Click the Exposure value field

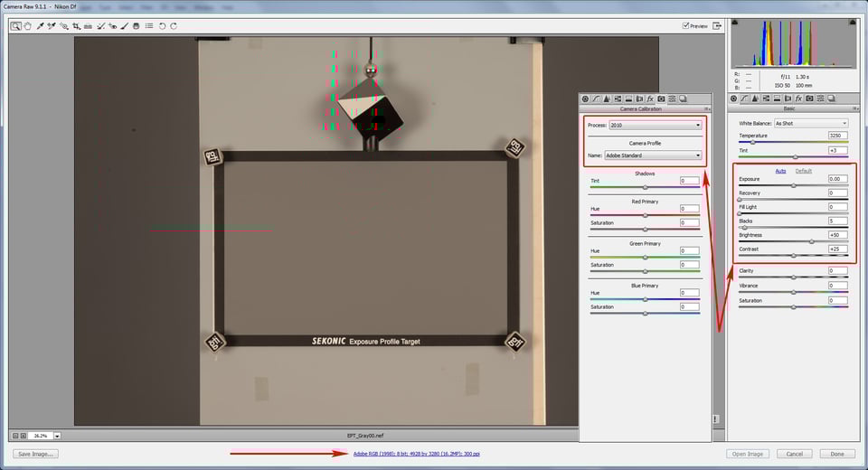coord(837,179)
